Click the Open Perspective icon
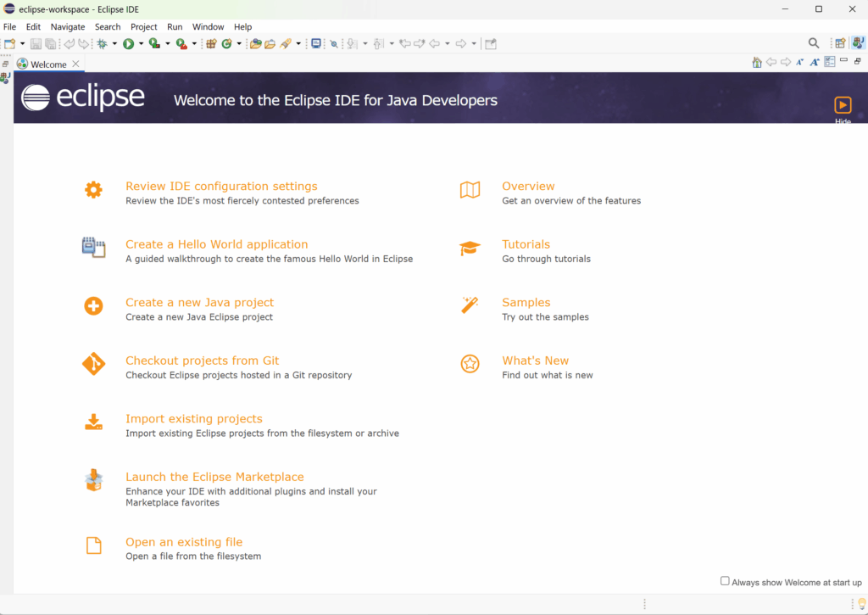 click(x=840, y=44)
